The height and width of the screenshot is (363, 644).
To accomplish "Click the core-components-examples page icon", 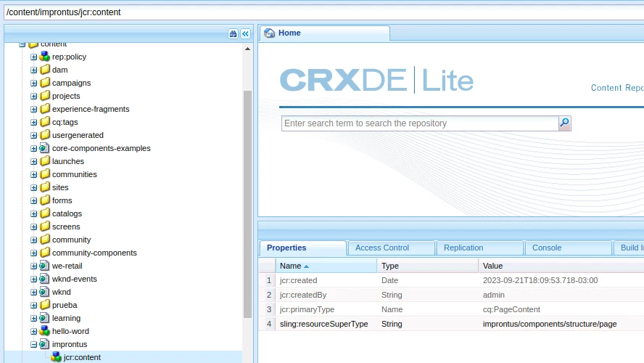I will point(44,148).
